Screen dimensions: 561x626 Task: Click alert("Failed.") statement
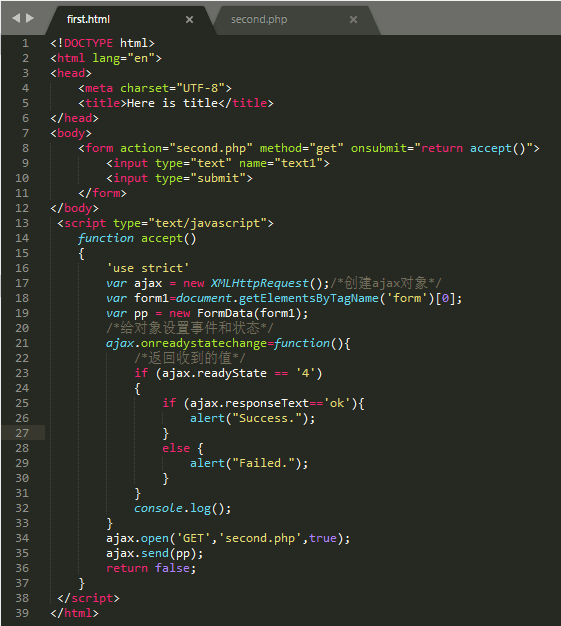click(x=249, y=463)
